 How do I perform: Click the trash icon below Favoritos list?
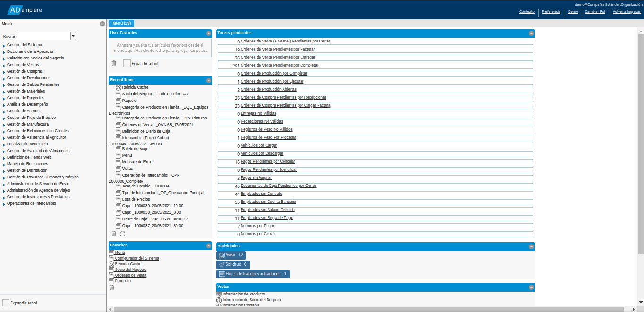coord(112,287)
